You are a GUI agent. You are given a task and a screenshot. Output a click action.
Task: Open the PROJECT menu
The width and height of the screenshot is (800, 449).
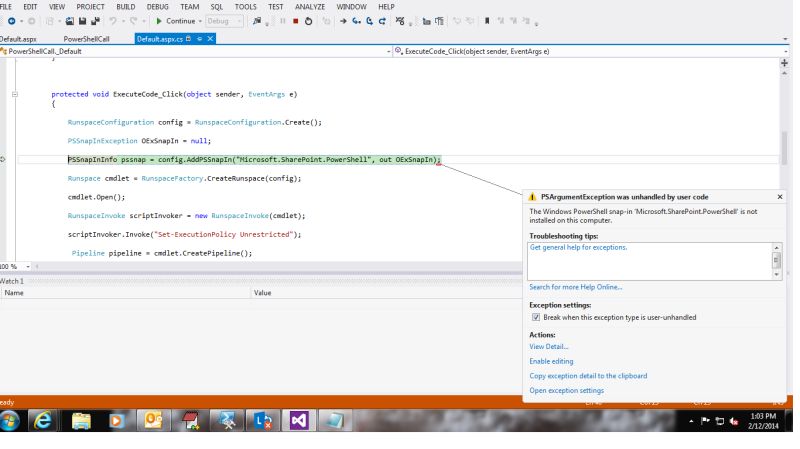coord(90,7)
